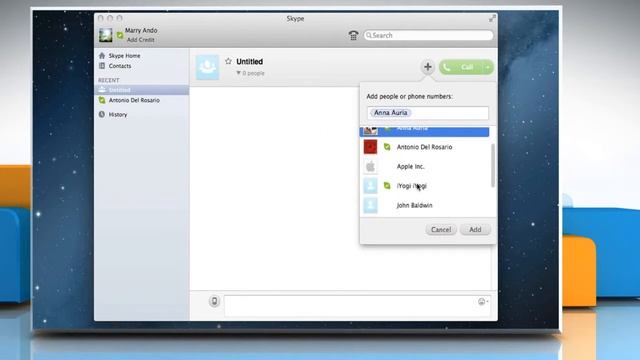Screen dimensions: 640x360
Task: Click the Untitled group conversation avatar
Action: [207, 67]
